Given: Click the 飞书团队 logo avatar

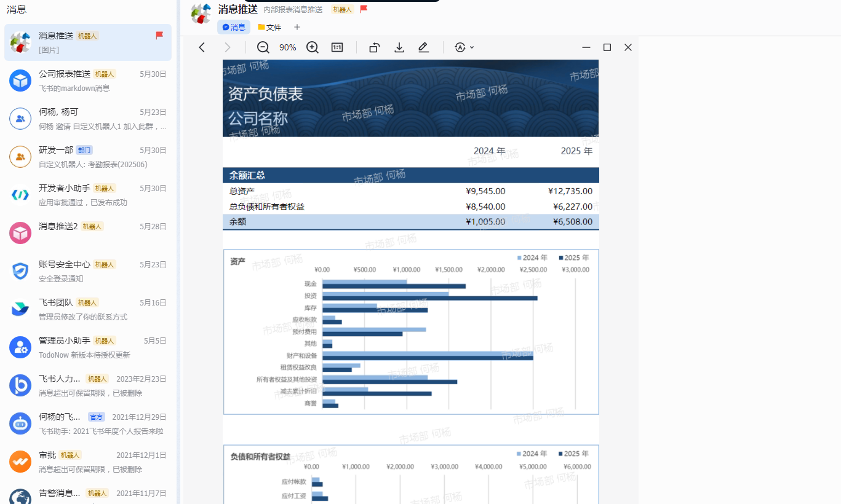Looking at the screenshot, I should coord(20,309).
